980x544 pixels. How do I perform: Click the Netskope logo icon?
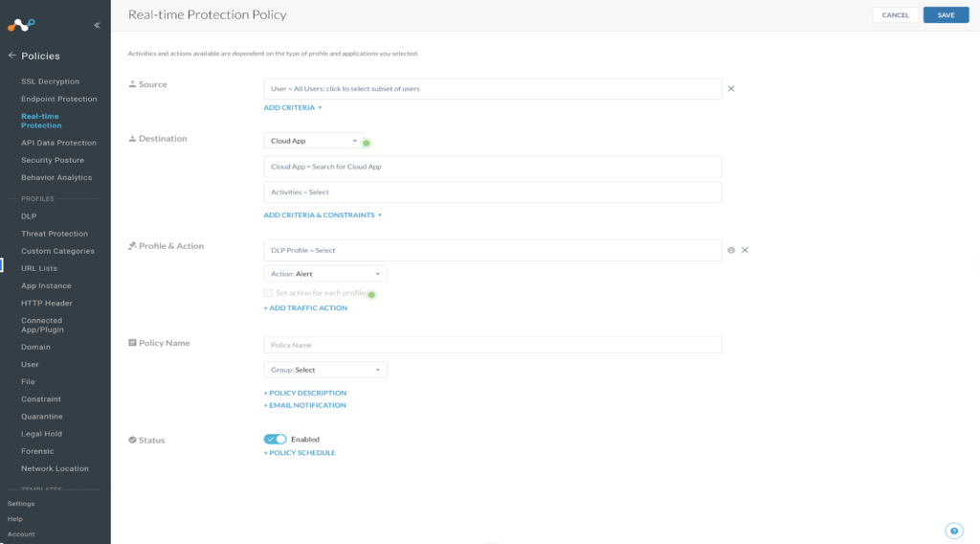coord(21,25)
